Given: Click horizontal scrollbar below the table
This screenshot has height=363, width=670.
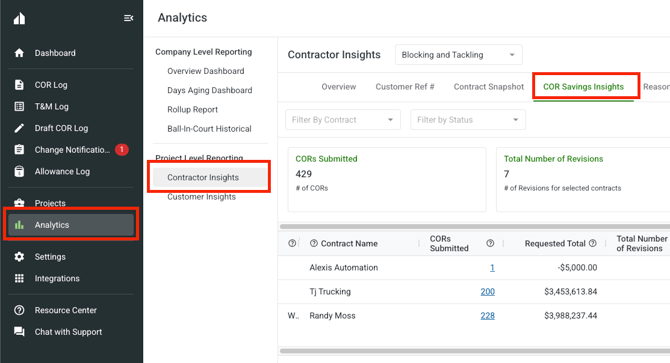Looking at the screenshot, I should point(475,351).
